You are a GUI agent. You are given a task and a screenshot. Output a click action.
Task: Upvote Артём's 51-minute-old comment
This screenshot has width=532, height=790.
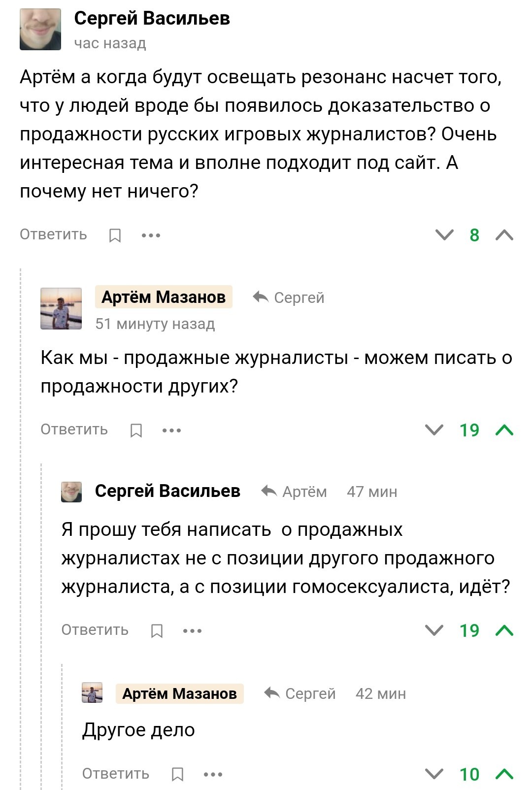(504, 430)
